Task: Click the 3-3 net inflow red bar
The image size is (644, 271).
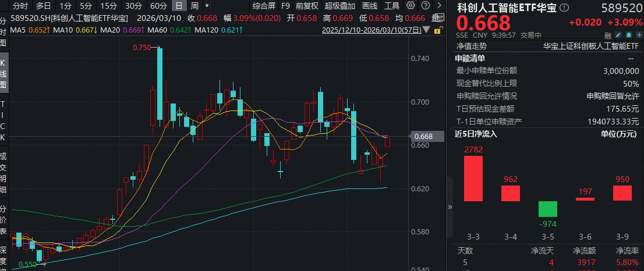Action: point(473,179)
